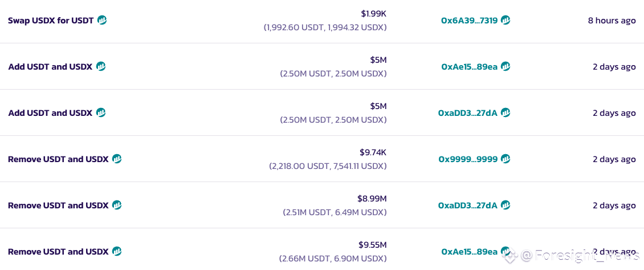Open chart icon by 0xaDD3...27dA in the $5M row

[x=506, y=112]
